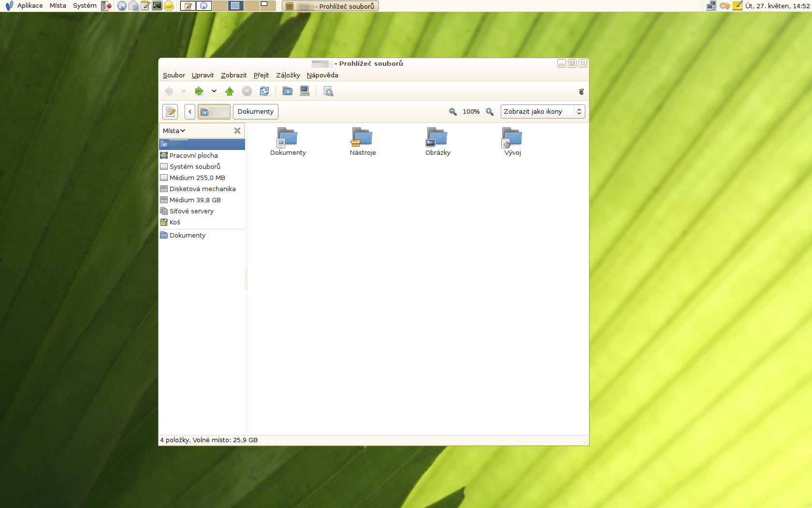
Task: Go up one folder with green up arrow
Action: [230, 91]
